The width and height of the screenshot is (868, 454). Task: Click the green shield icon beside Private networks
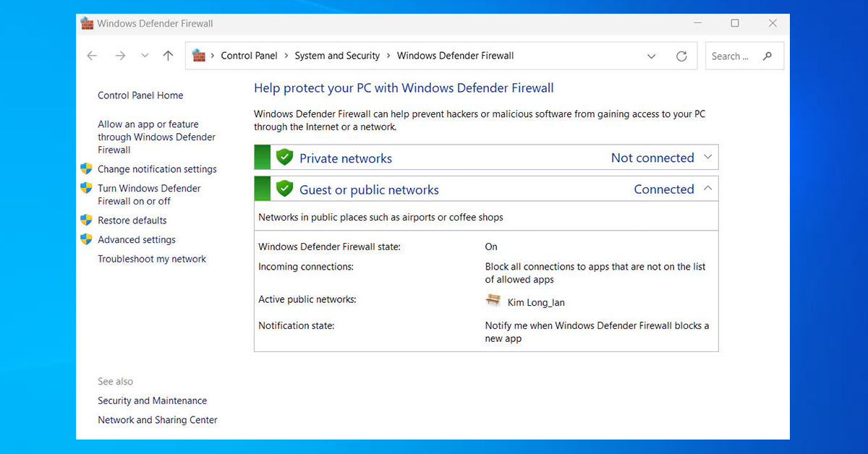click(284, 157)
